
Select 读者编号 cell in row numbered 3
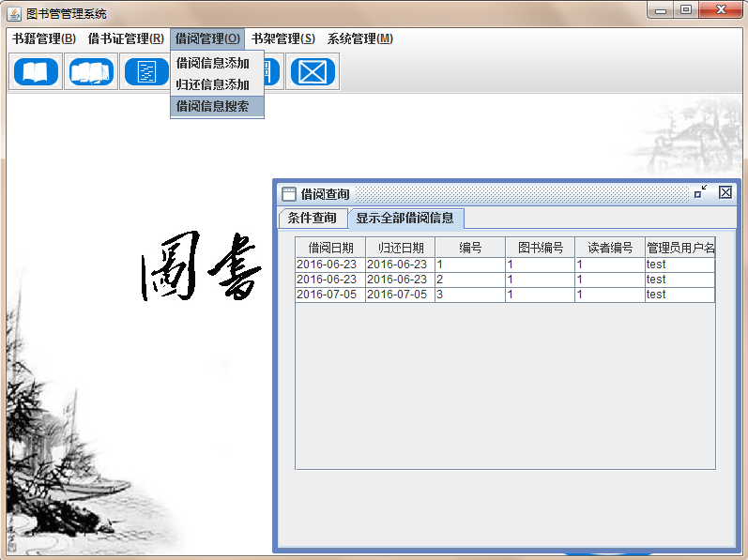[610, 295]
